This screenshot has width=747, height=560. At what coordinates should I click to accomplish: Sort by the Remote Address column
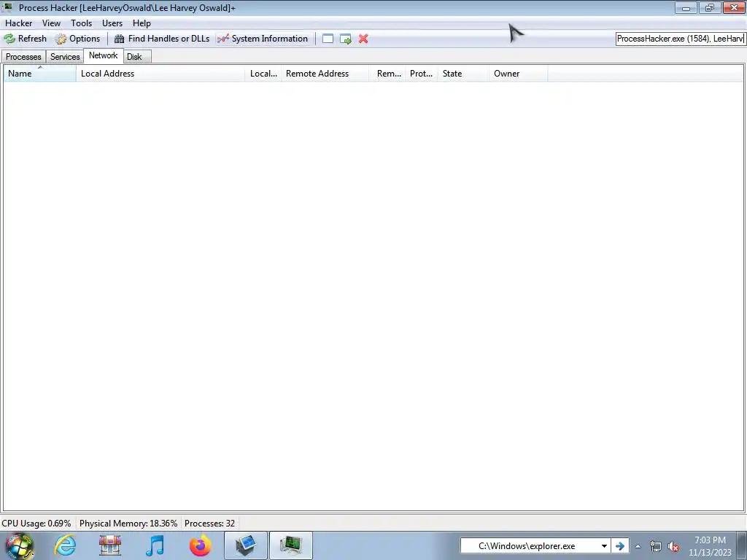coord(325,74)
